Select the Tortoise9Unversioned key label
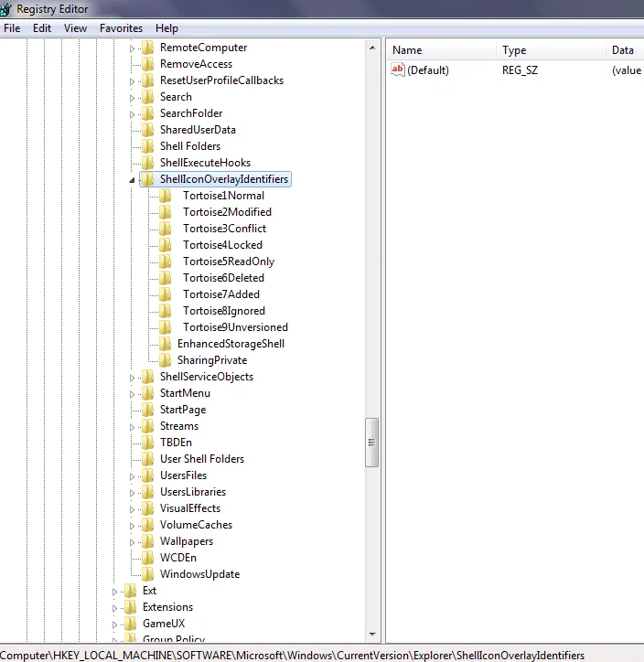Image resolution: width=644 pixels, height=662 pixels. (235, 327)
